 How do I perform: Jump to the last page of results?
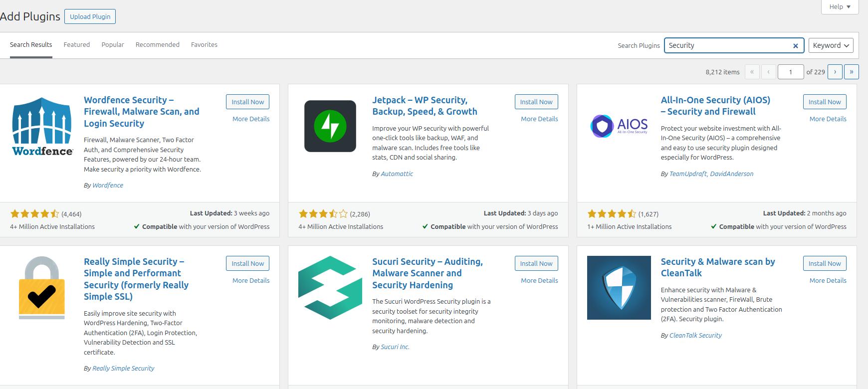coord(851,72)
